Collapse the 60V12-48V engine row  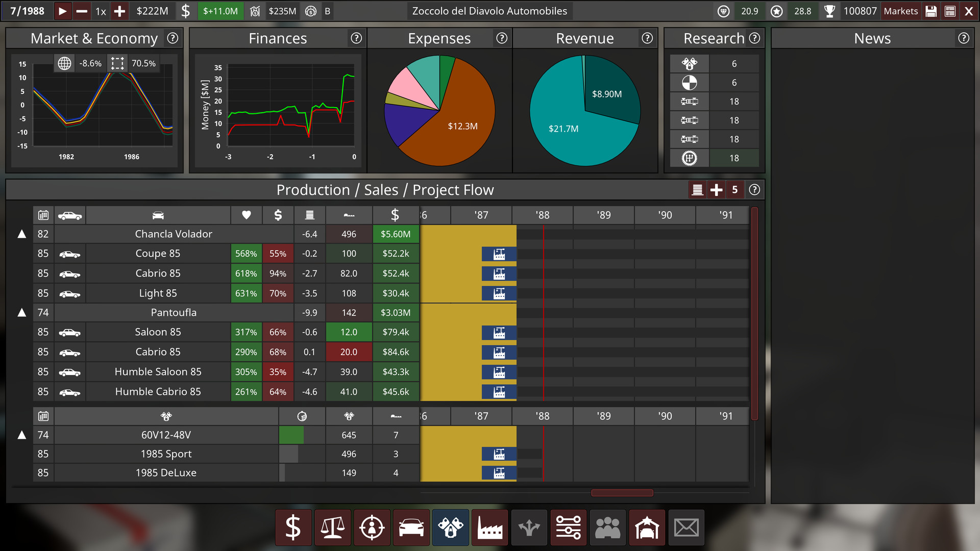pyautogui.click(x=21, y=435)
